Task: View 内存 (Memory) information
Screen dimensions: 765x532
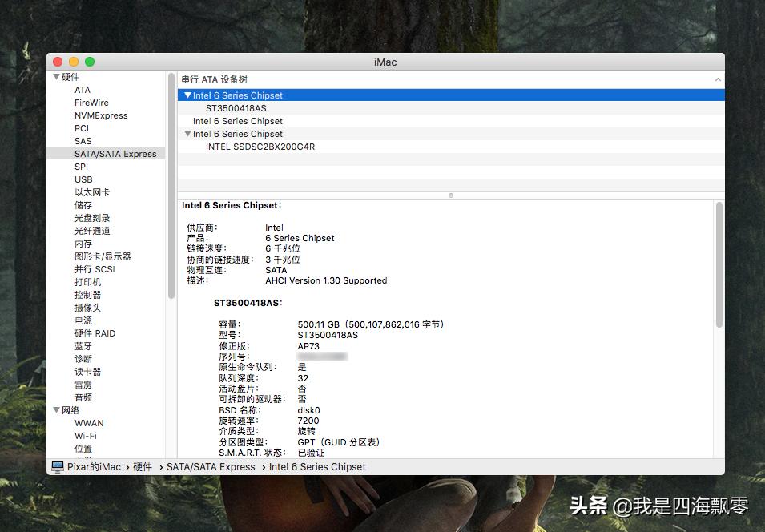Action: click(x=83, y=243)
